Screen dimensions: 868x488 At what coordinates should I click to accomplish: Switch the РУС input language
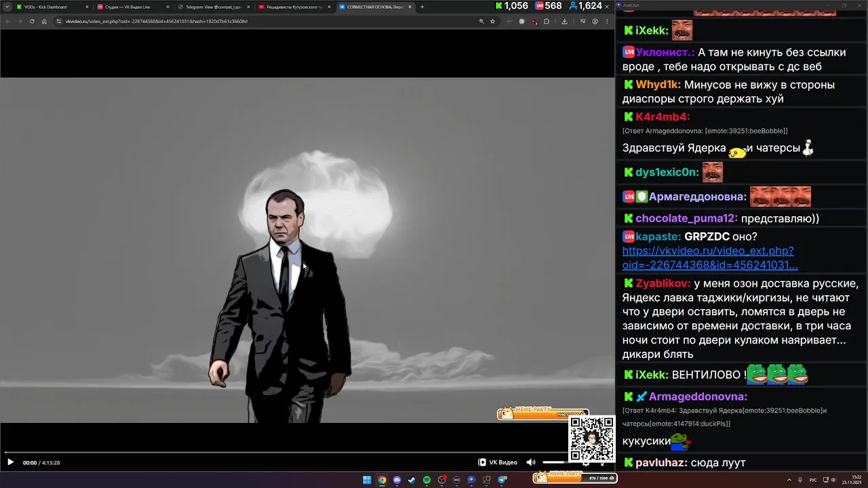pyautogui.click(x=813, y=480)
